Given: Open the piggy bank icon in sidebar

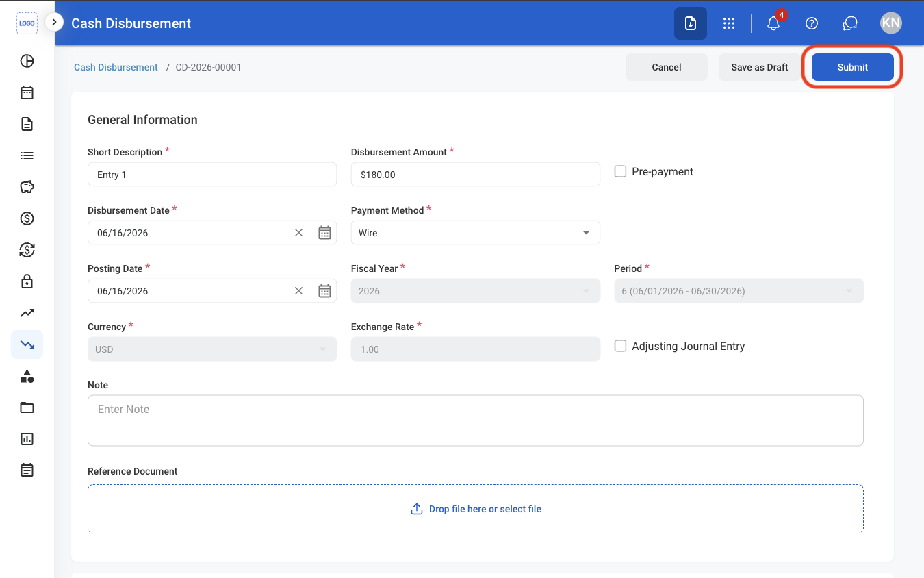Looking at the screenshot, I should [27, 187].
